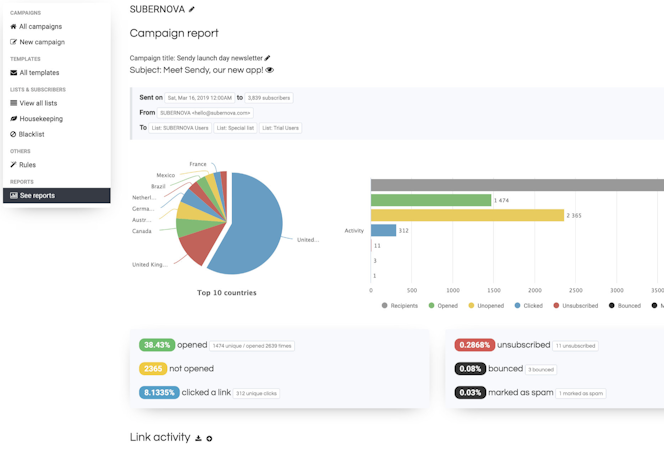The width and height of the screenshot is (664, 450).
Task: Click the Mexico label on pie chart
Action: [166, 175]
